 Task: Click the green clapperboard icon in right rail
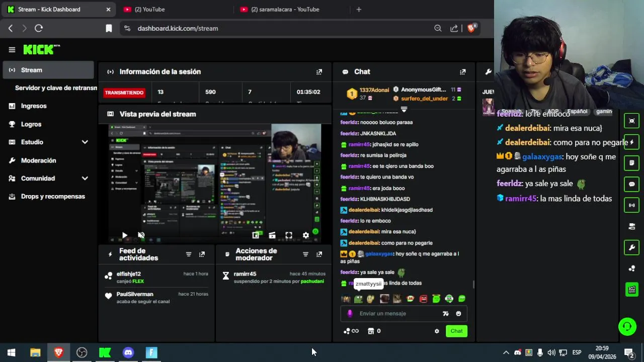[632, 290]
